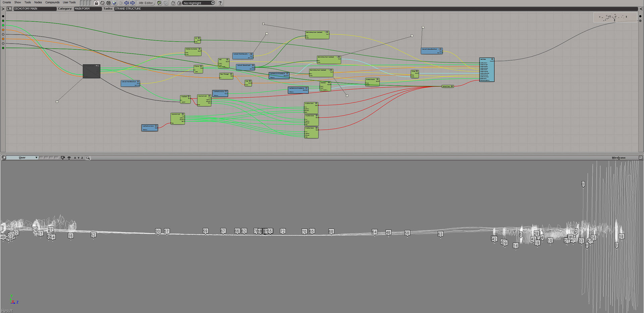644x313 pixels.
Task: Open the Attr. Editor
Action: [x=146, y=3]
